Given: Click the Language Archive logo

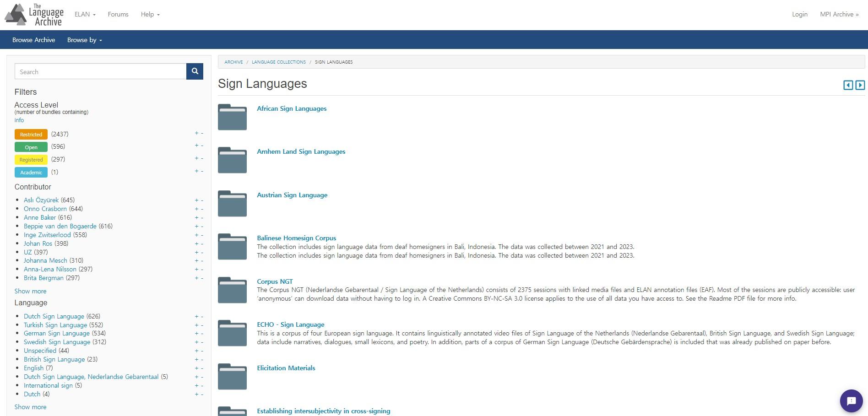Looking at the screenshot, I should pyautogui.click(x=34, y=15).
